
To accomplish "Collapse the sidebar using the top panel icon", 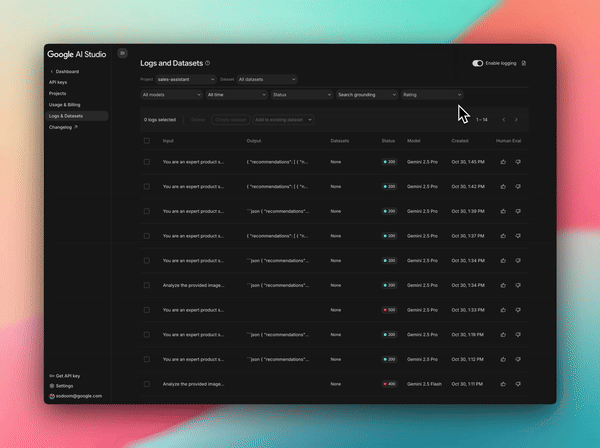I will tap(122, 53).
